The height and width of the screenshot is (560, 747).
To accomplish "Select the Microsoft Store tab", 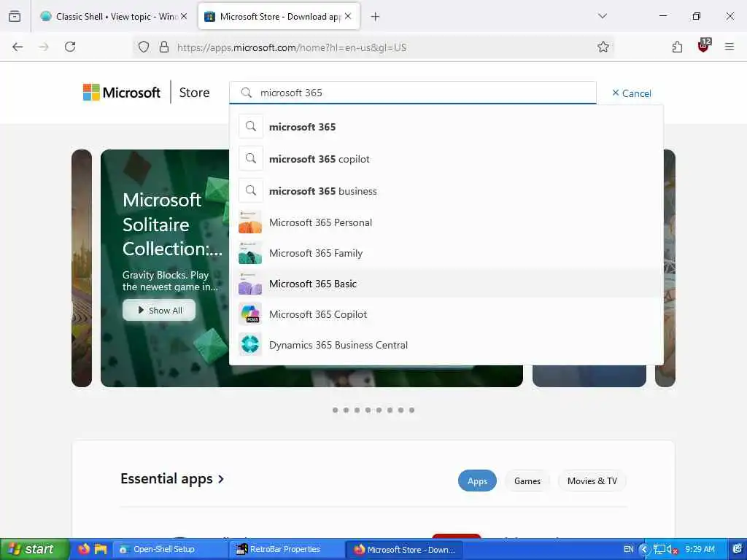I will [279, 17].
